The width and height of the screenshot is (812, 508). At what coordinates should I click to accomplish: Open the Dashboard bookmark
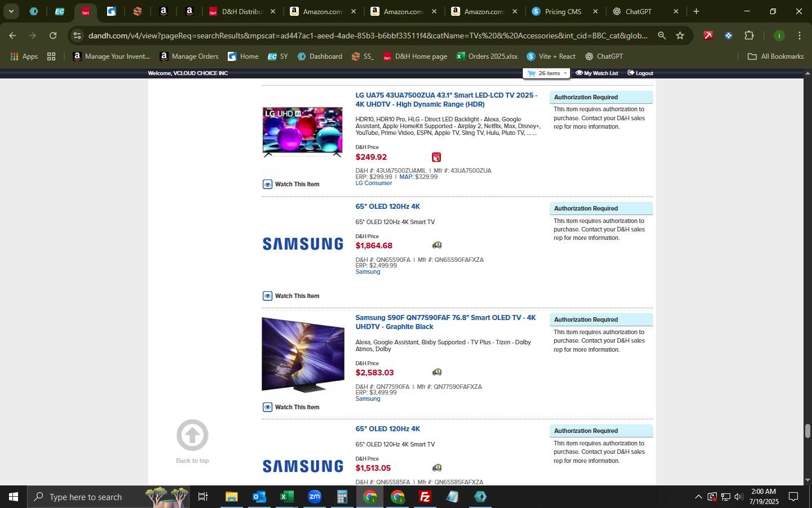pos(320,56)
